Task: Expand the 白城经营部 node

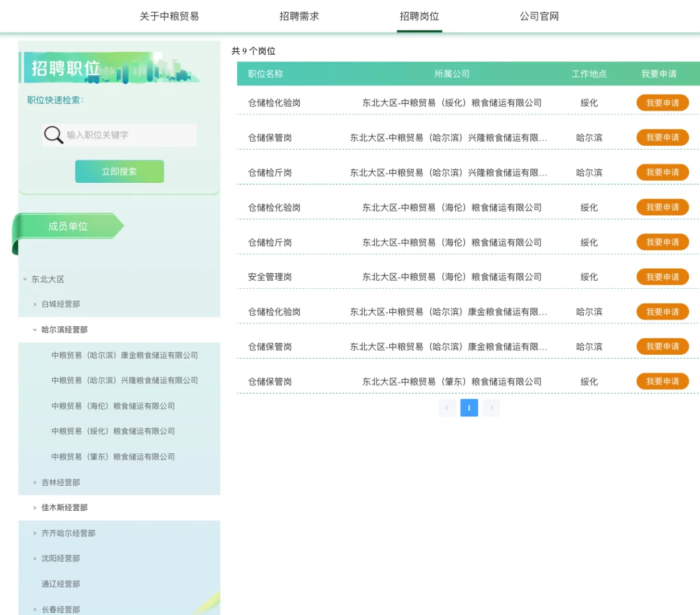Action: pyautogui.click(x=35, y=304)
